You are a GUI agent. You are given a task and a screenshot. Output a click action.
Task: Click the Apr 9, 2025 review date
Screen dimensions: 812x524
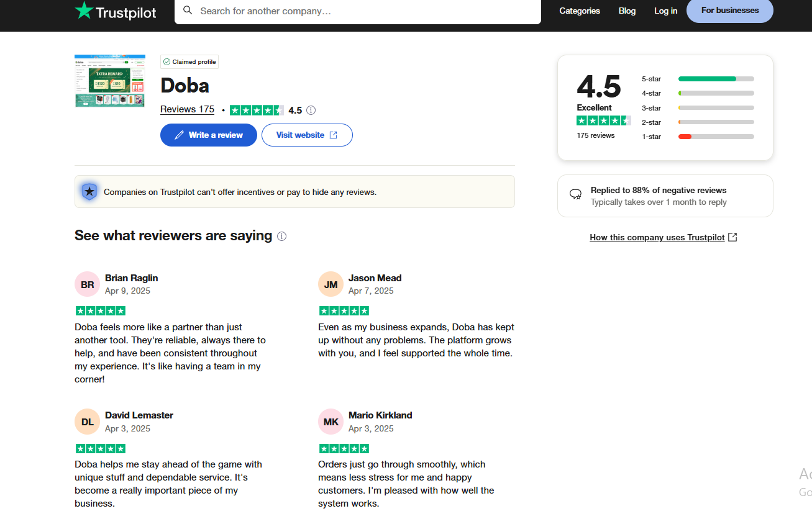127,291
